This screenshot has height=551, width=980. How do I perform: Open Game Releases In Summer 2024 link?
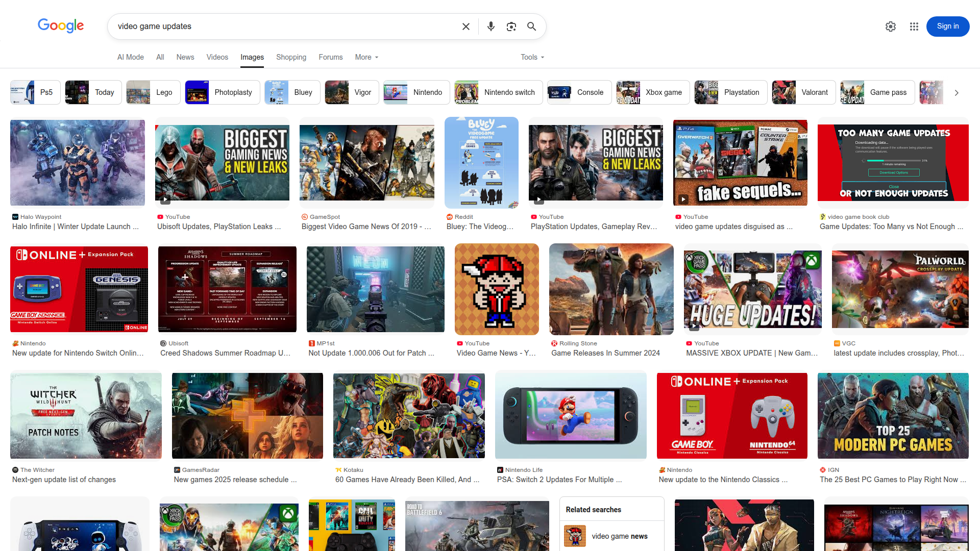(605, 353)
